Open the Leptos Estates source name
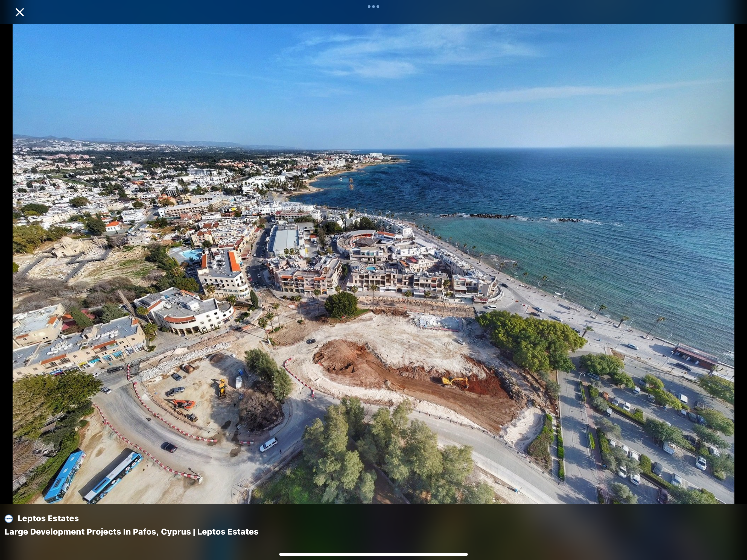 click(48, 518)
